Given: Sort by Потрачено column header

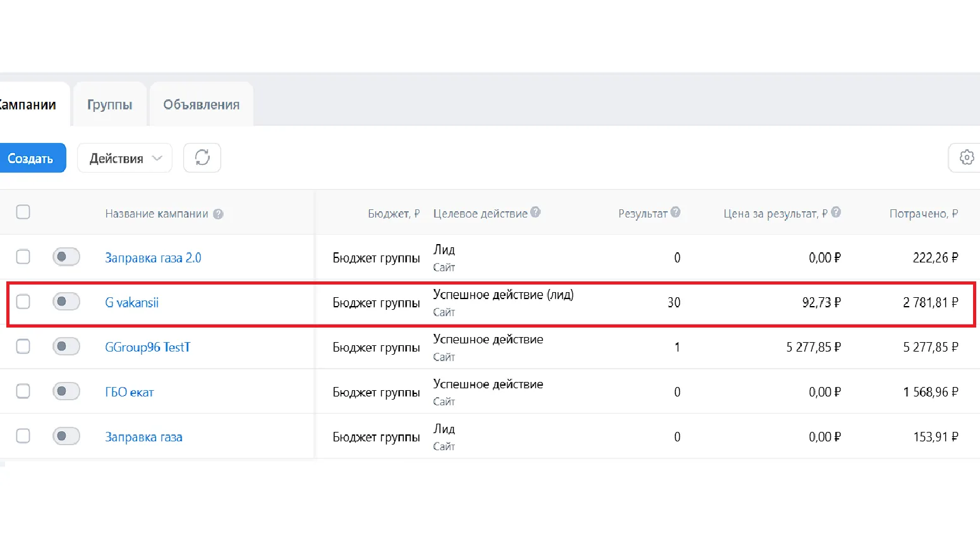Looking at the screenshot, I should 923,214.
